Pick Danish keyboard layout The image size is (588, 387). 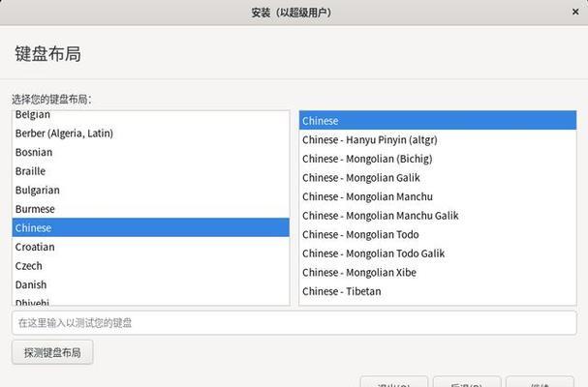[x=151, y=284]
